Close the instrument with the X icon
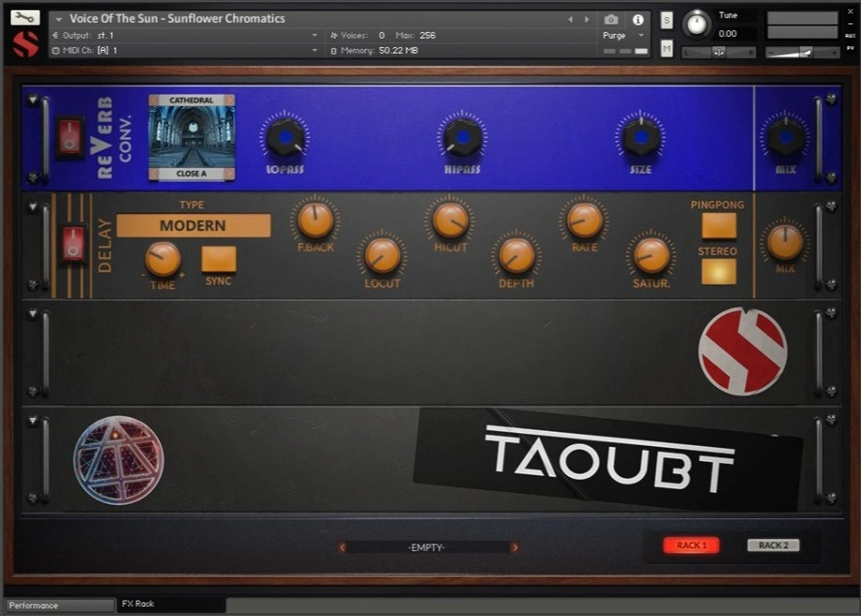Screen dimensions: 861x616 (851, 11)
